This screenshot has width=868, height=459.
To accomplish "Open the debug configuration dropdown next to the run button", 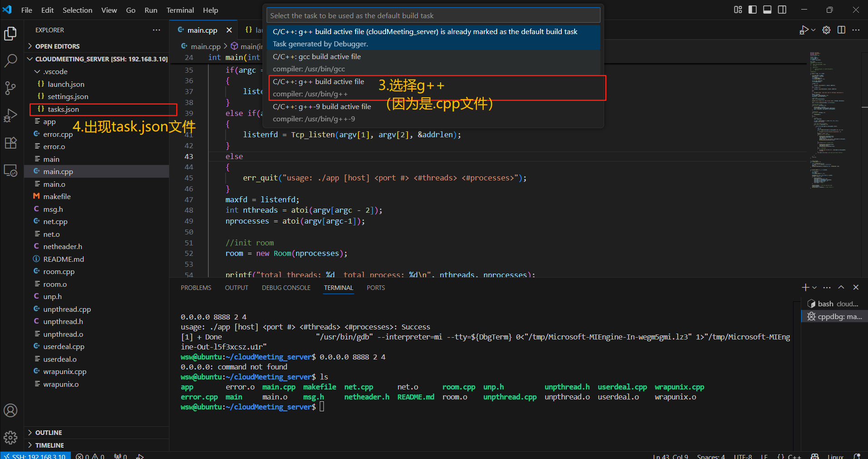I will 813,30.
